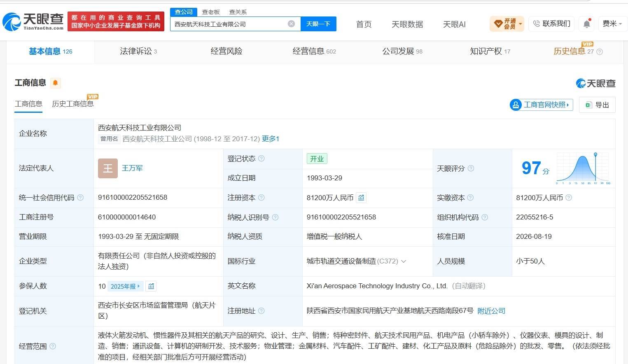
Task: Click the 附近公司 link
Action: point(491,311)
